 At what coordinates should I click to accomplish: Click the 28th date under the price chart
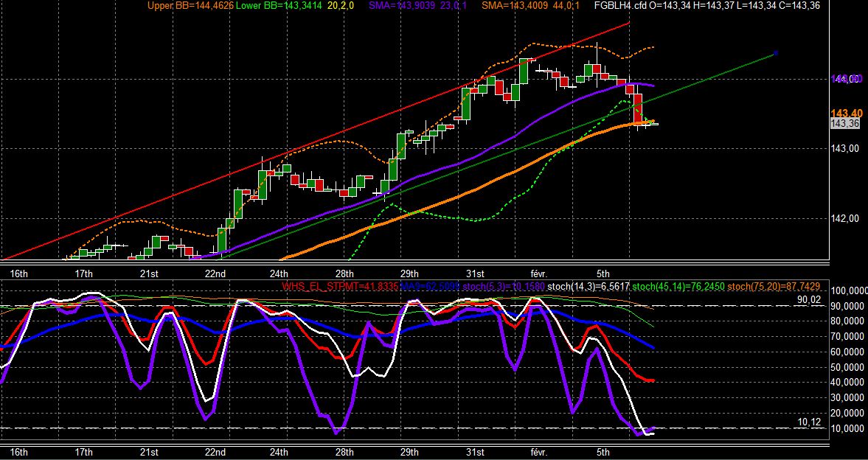click(x=344, y=273)
